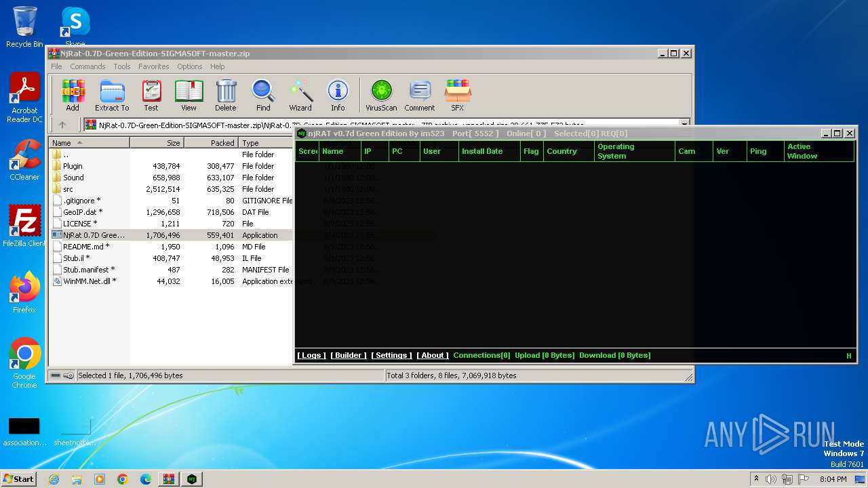Click the Comment toolbar icon
The width and height of the screenshot is (868, 488).
pos(420,95)
